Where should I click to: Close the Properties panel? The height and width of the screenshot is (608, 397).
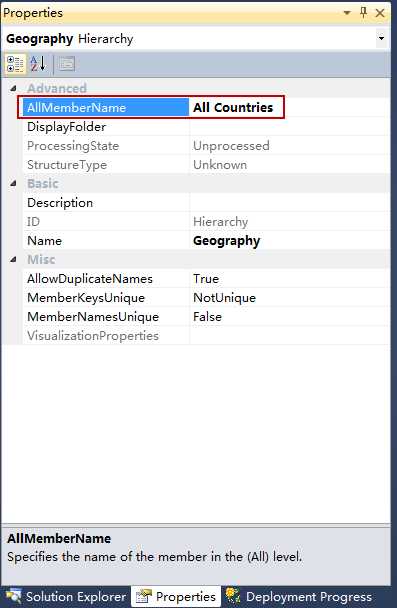coord(380,13)
